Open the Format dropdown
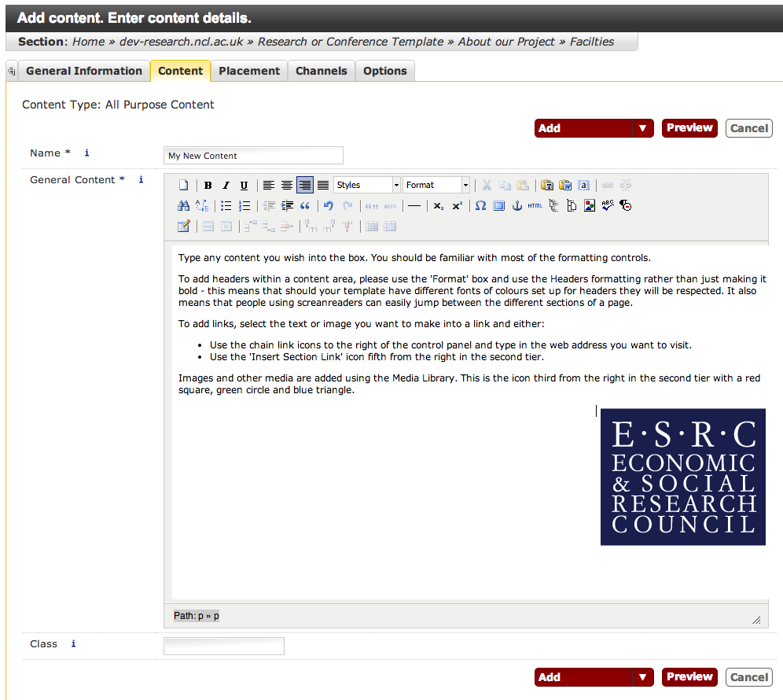783x700 pixels. pyautogui.click(x=436, y=185)
